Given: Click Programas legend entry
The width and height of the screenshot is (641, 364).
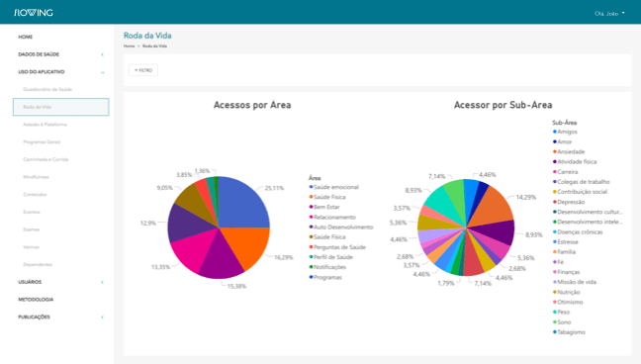Looking at the screenshot, I should (x=325, y=277).
